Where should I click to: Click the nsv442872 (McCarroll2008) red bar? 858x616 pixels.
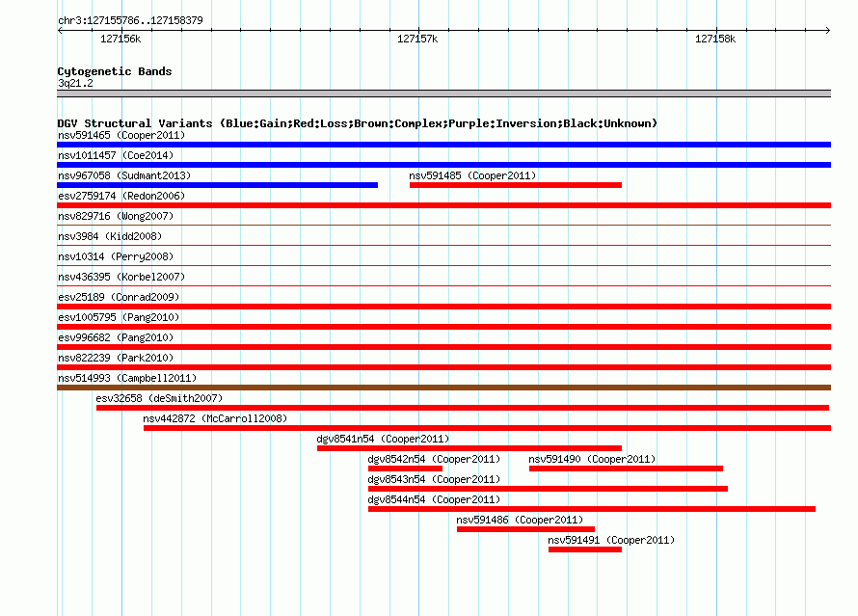(x=487, y=428)
